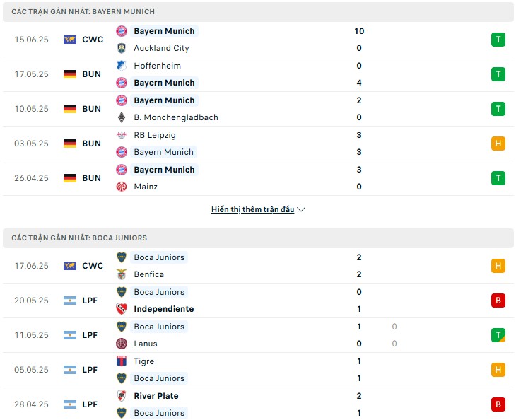This screenshot has width=516, height=420.
Task: Click the Lanus club crest
Action: tap(122, 344)
